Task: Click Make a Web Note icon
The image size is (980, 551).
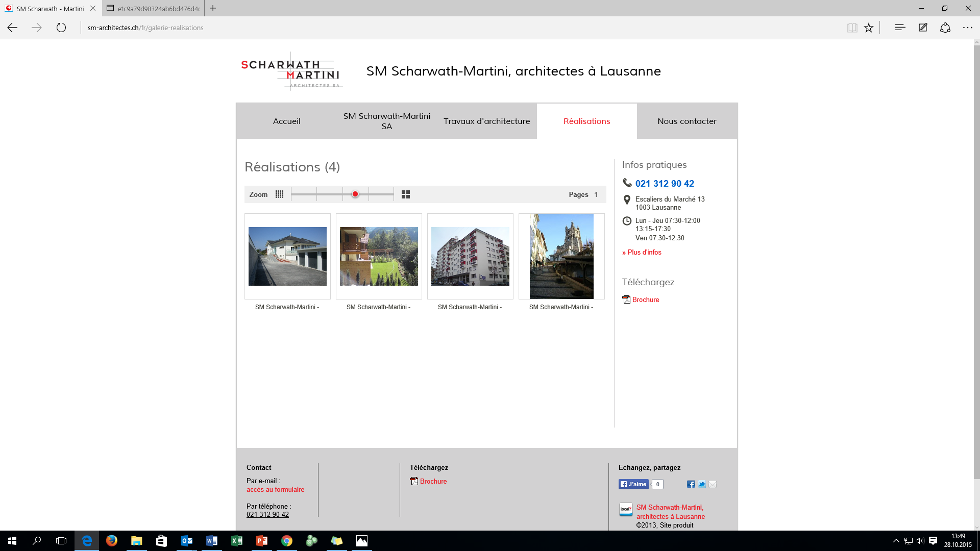Action: (x=923, y=28)
